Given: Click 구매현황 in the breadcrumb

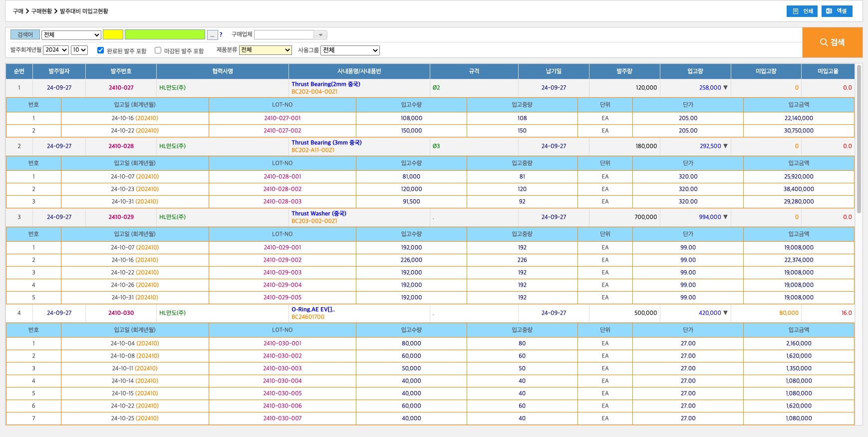Looking at the screenshot, I should 41,11.
